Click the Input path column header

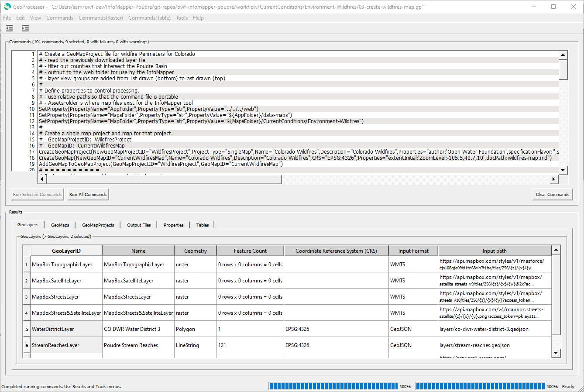tap(495, 251)
